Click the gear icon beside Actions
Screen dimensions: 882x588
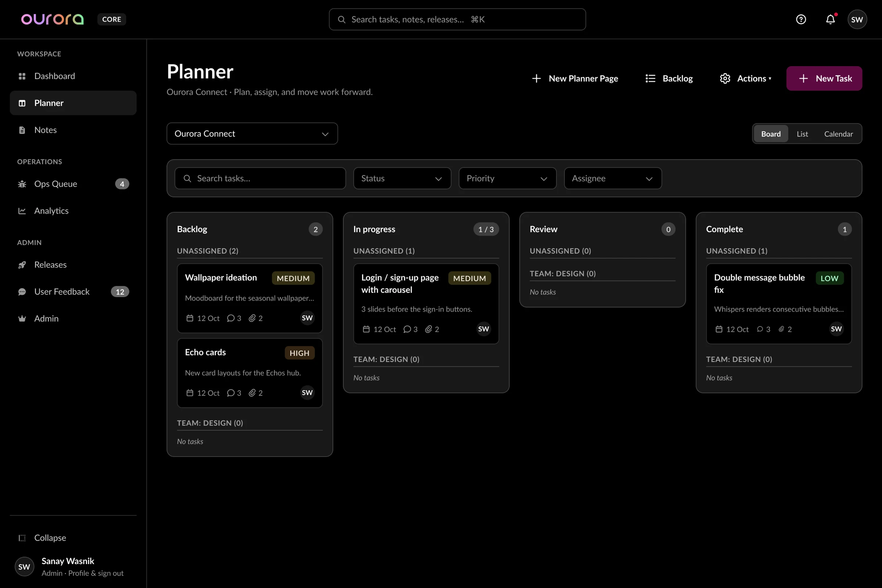(x=725, y=78)
